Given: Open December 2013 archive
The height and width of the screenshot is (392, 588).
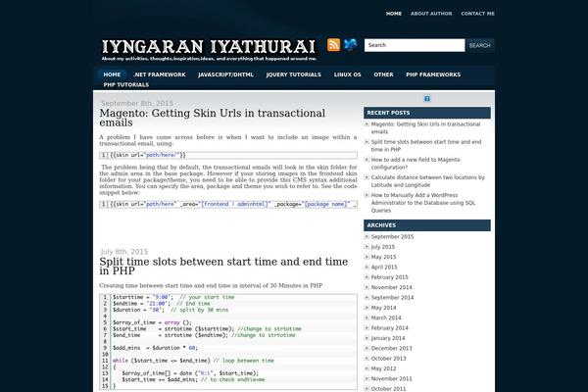Looking at the screenshot, I should (x=391, y=348).
